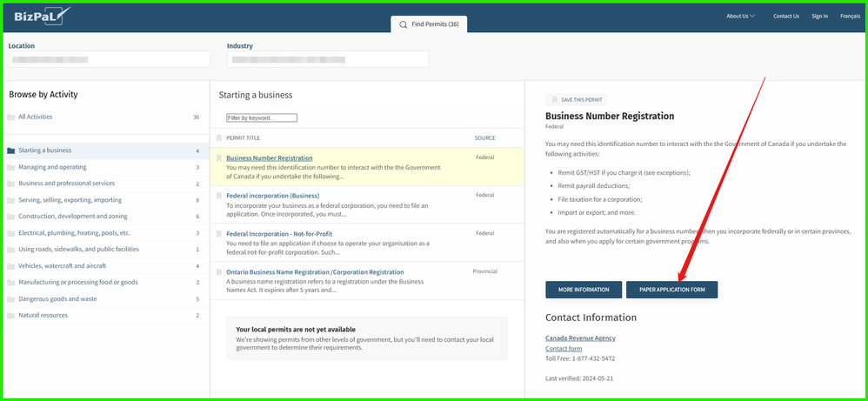Click bookmark icon beside Federal Incorporation - Not-for-Profit
Screen dimensions: 868x401
(x=219, y=234)
